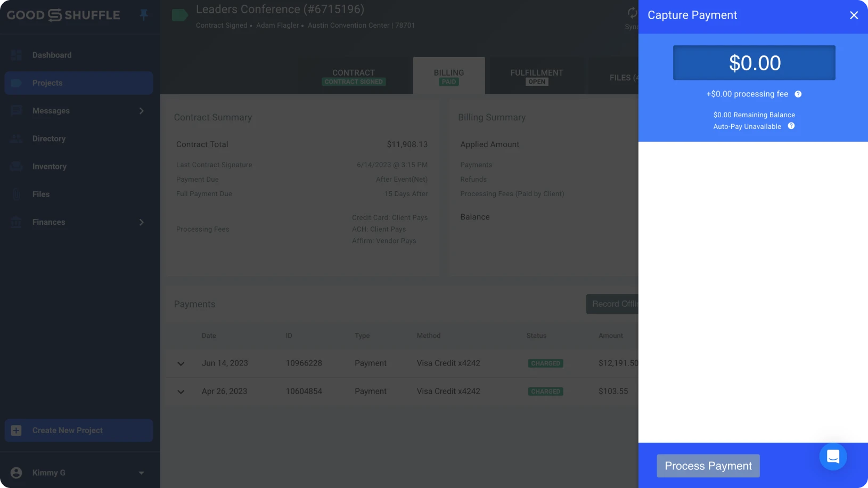Open the chat support bubble
The image size is (868, 488).
click(833, 457)
